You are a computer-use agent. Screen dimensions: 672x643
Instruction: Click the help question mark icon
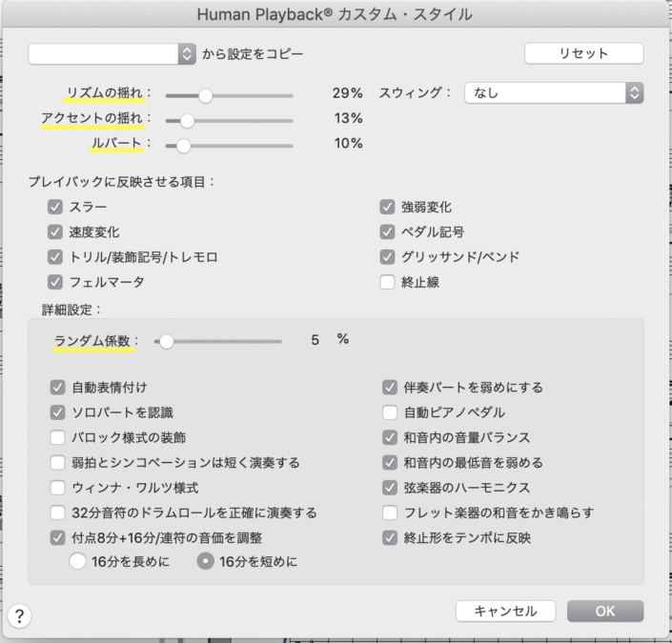pyautogui.click(x=19, y=616)
